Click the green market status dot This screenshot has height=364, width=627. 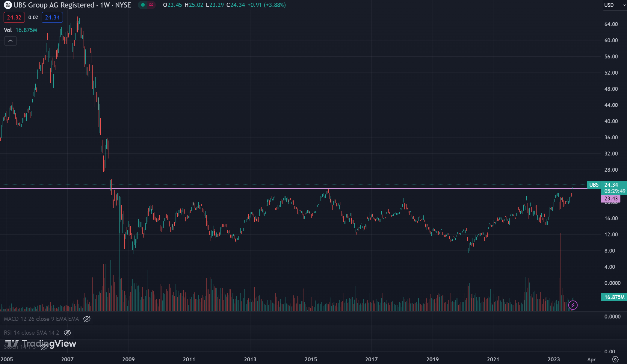(x=143, y=5)
